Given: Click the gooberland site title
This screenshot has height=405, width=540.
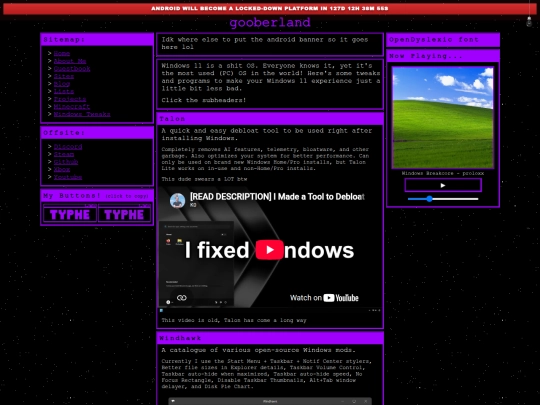Looking at the screenshot, I should (270, 22).
